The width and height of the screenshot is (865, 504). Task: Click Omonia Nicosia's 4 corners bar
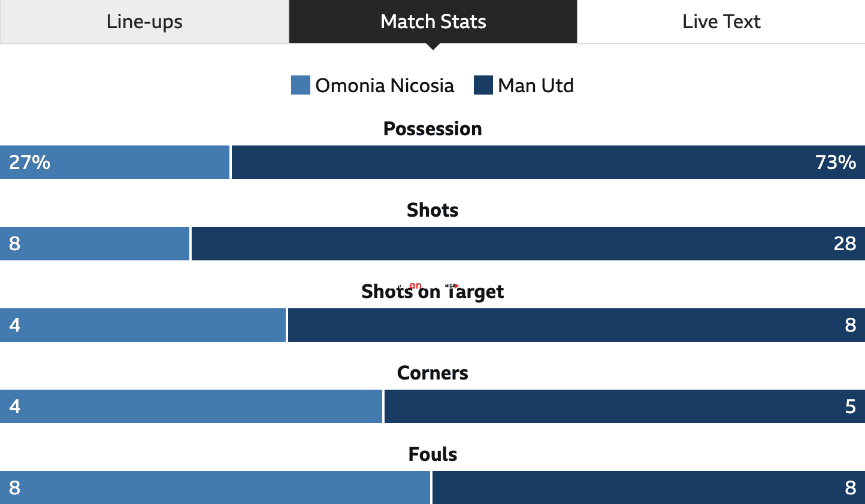click(x=191, y=406)
